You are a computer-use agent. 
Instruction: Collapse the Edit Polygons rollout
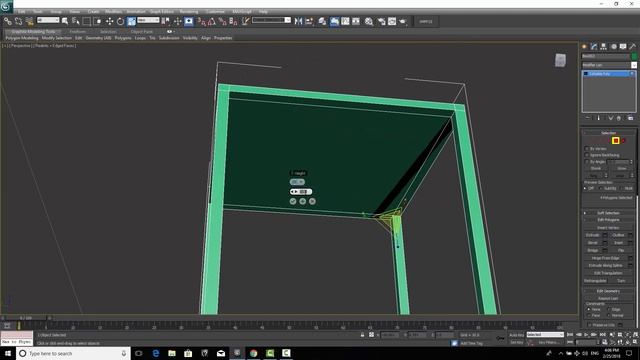pos(608,220)
